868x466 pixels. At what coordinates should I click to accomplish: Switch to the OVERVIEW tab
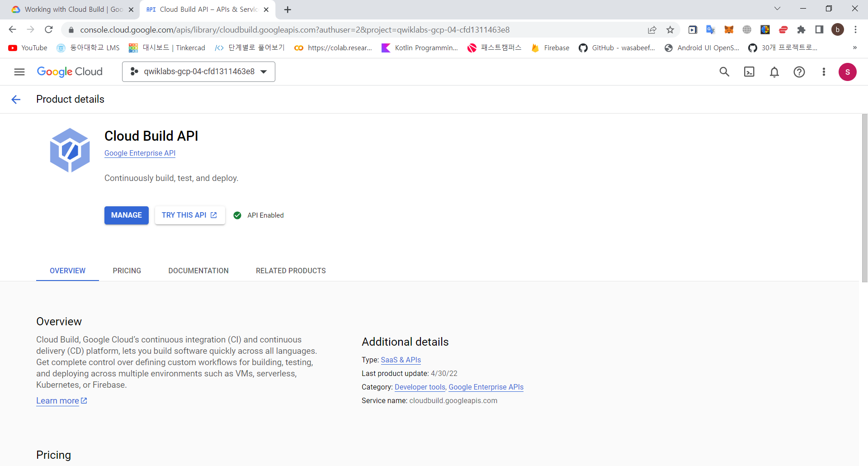click(68, 271)
